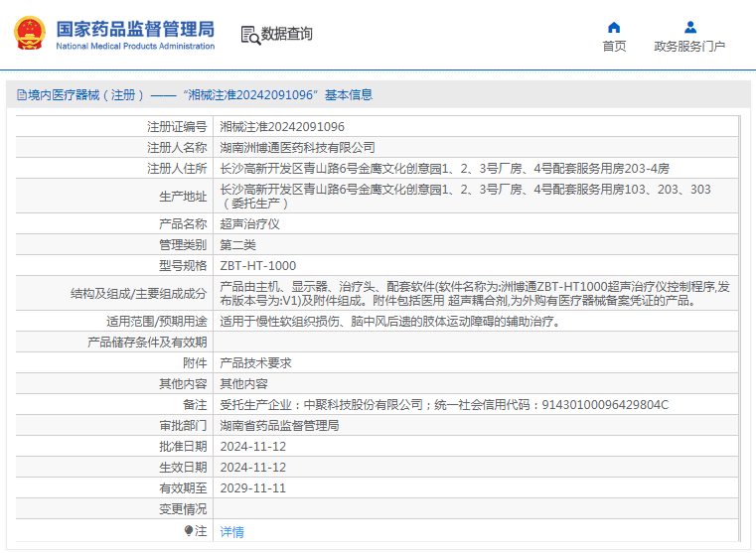Click the national emblem logo

(x=30, y=33)
